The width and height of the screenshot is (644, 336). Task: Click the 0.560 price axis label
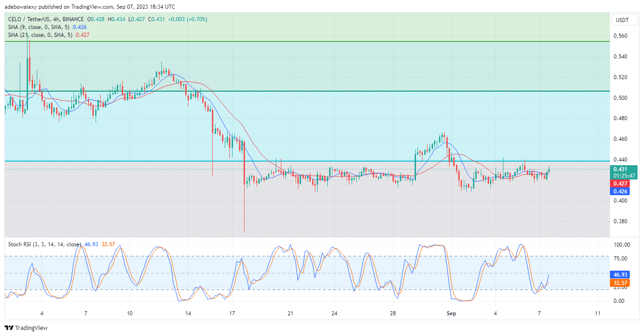point(621,36)
